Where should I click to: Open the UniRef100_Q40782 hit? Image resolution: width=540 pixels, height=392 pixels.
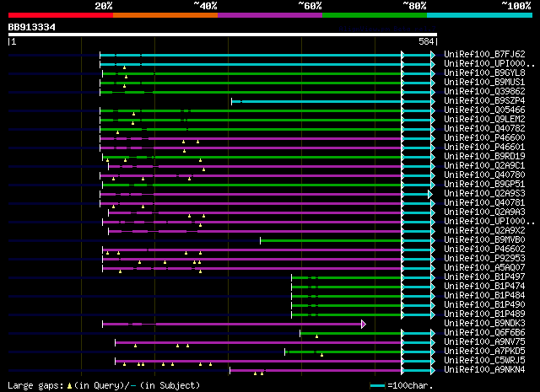tap(484, 128)
